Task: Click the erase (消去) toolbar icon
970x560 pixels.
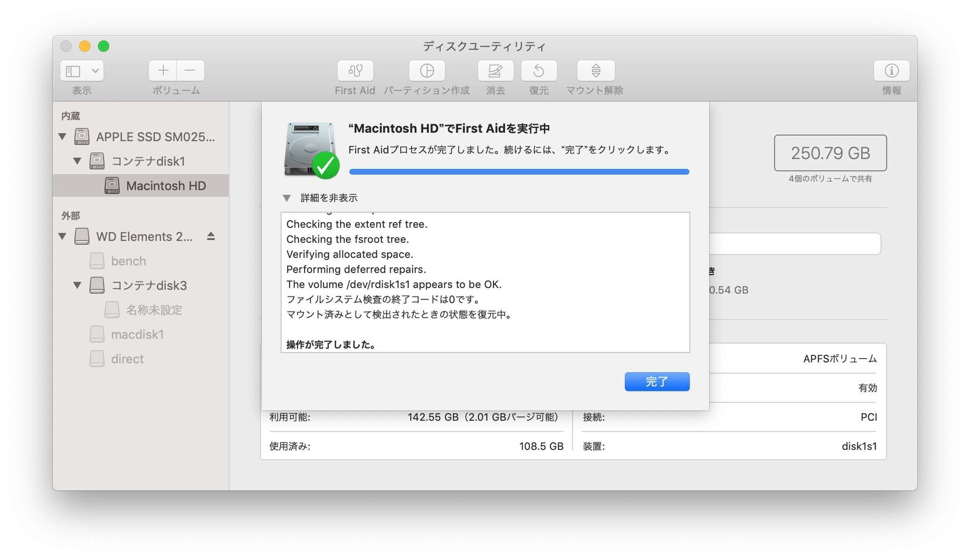Action: click(x=496, y=71)
